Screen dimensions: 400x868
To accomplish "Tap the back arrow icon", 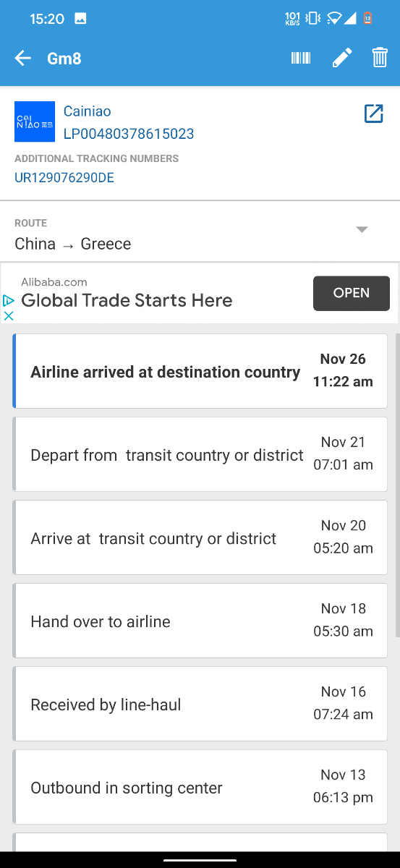I will [x=23, y=59].
